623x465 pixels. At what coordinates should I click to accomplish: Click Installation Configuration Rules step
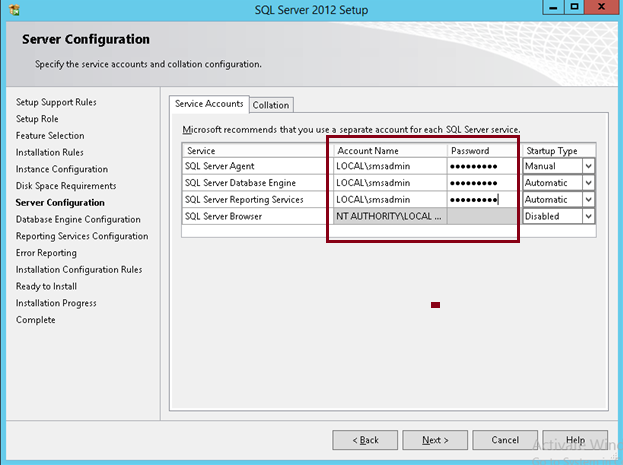point(79,269)
